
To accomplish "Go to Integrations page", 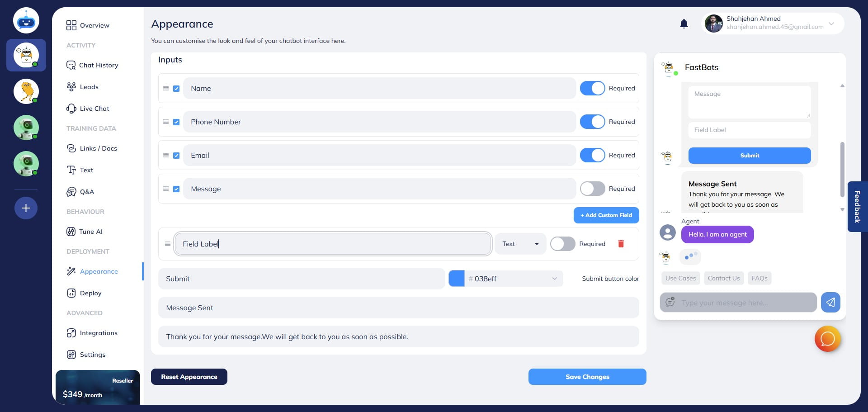I will click(x=98, y=333).
